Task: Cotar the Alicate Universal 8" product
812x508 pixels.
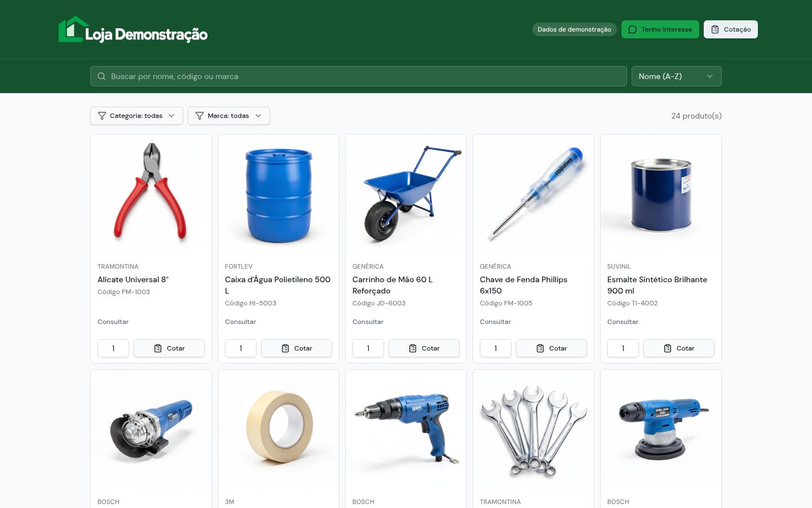Action: click(169, 348)
